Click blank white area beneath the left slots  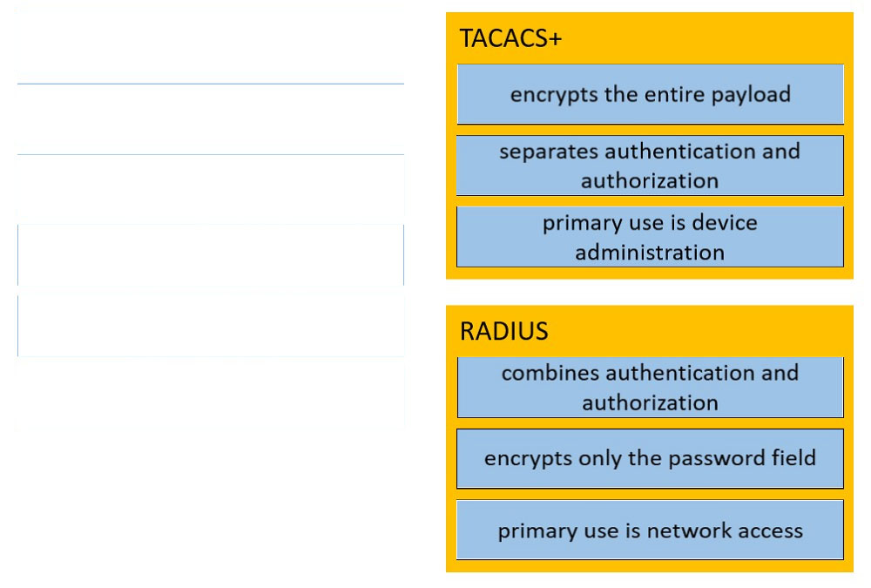211,506
